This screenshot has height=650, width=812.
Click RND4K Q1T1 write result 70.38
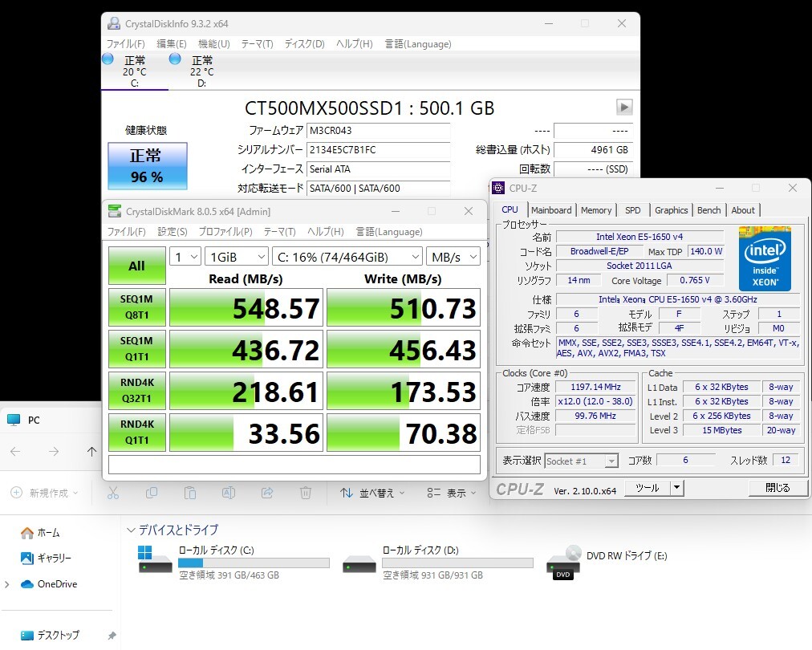tap(404, 433)
